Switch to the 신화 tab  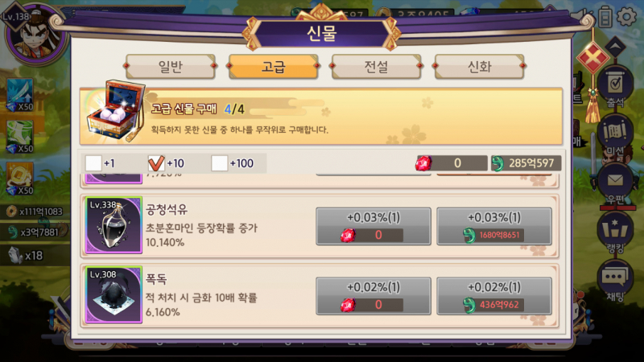click(479, 67)
